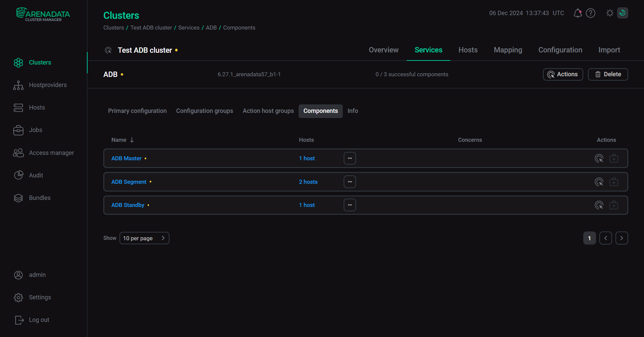This screenshot has width=644, height=337.
Task: Go to ADB breadcrumb link
Action: coord(211,28)
